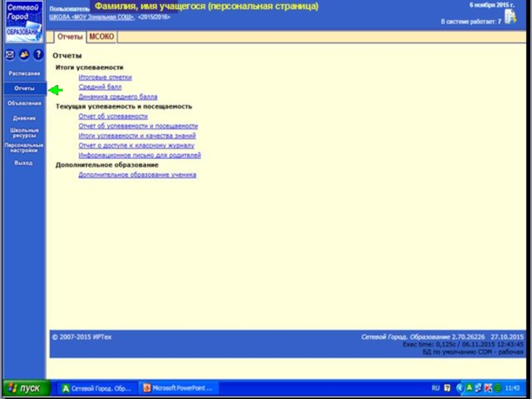
Task: Expand hidden tray icons with arrow
Action: (x=460, y=388)
